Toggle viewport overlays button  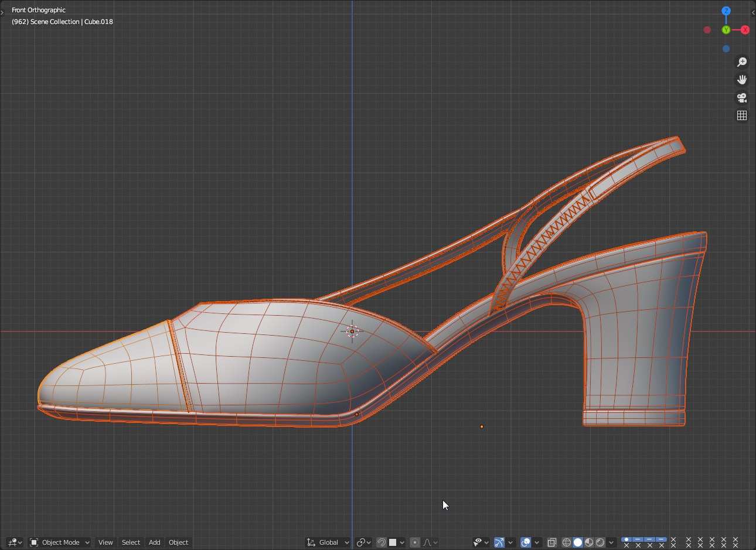(x=526, y=542)
